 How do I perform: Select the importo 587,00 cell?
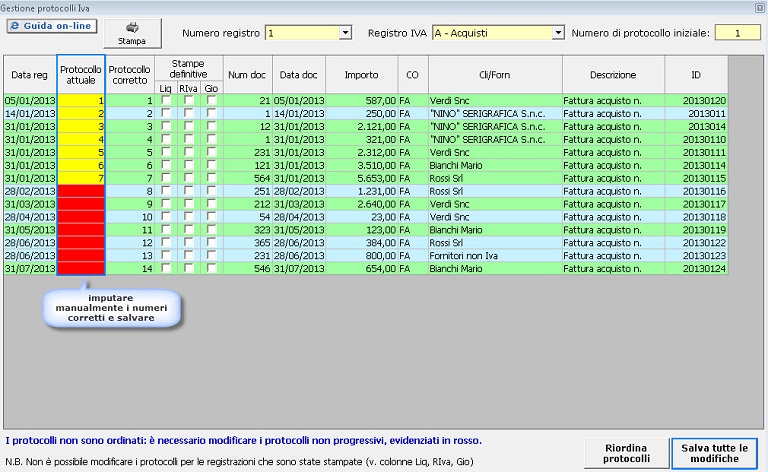pos(361,100)
